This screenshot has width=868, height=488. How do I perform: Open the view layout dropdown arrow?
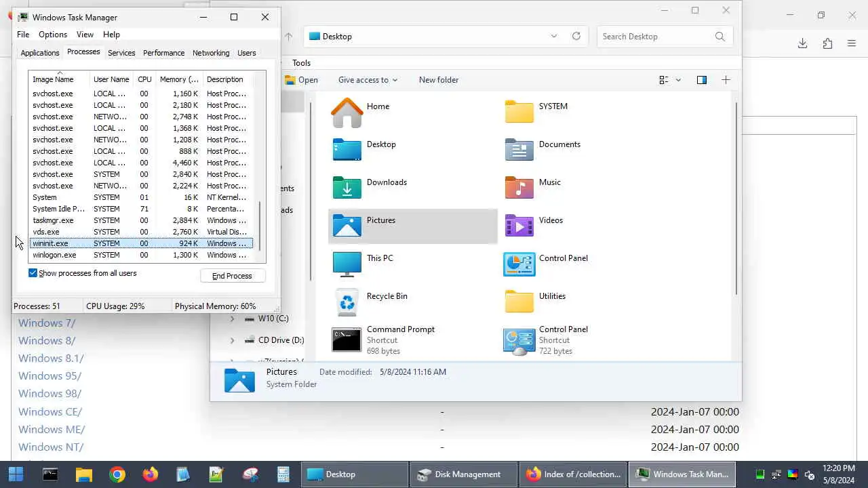[x=677, y=80]
